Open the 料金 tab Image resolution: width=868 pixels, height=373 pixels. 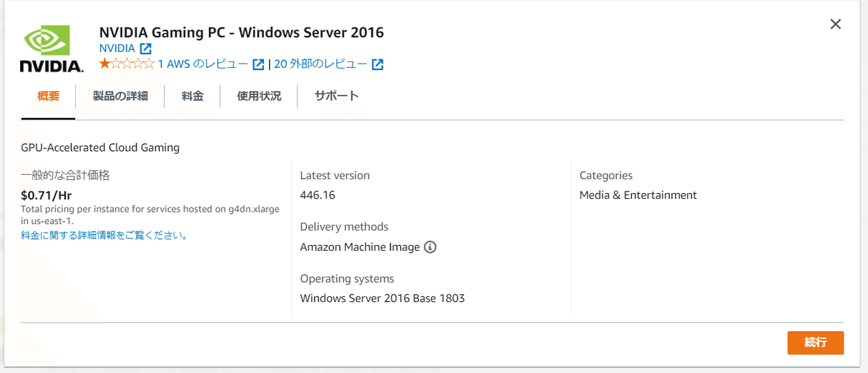[x=192, y=96]
